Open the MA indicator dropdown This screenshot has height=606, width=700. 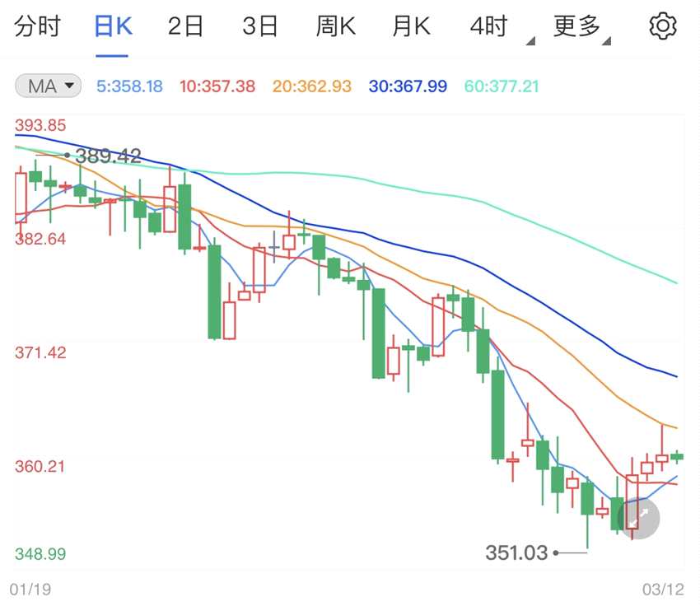[x=49, y=86]
